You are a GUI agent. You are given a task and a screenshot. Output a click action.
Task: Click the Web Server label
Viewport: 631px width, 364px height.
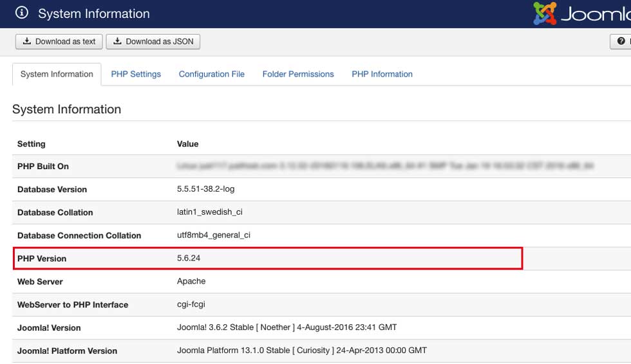[x=40, y=282]
